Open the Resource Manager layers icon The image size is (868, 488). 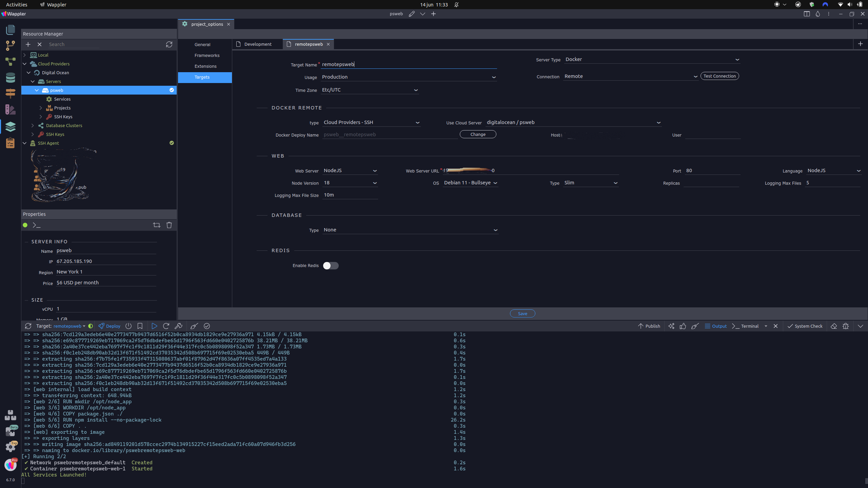(11, 126)
